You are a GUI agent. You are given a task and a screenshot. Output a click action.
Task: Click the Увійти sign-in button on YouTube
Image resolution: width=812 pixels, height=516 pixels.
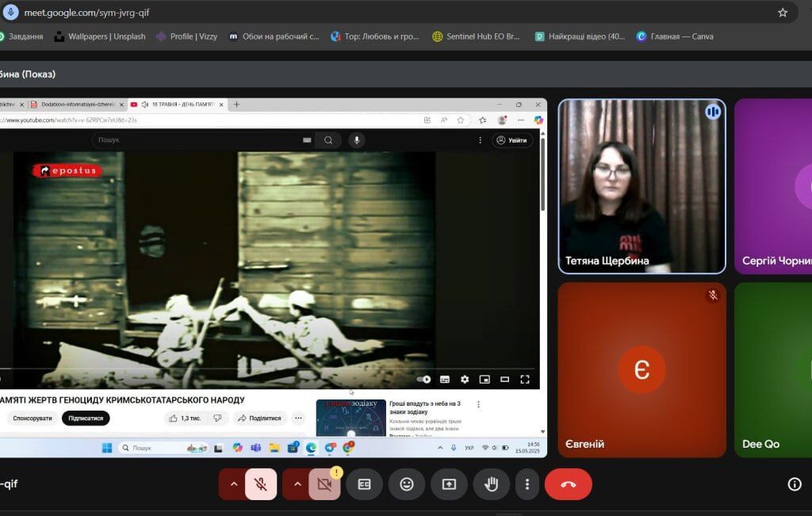click(x=512, y=140)
